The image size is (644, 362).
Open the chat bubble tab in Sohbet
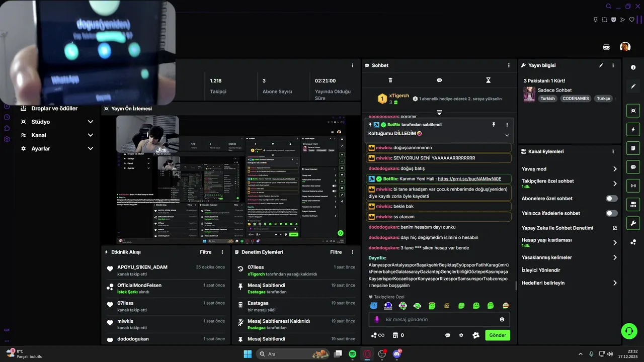pyautogui.click(x=439, y=80)
